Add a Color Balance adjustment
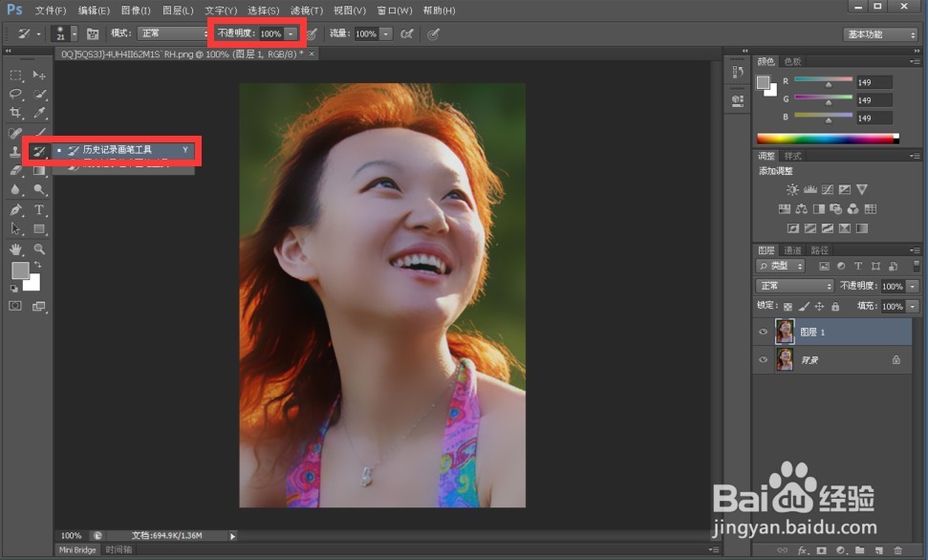Image resolution: width=928 pixels, height=560 pixels. [x=801, y=209]
